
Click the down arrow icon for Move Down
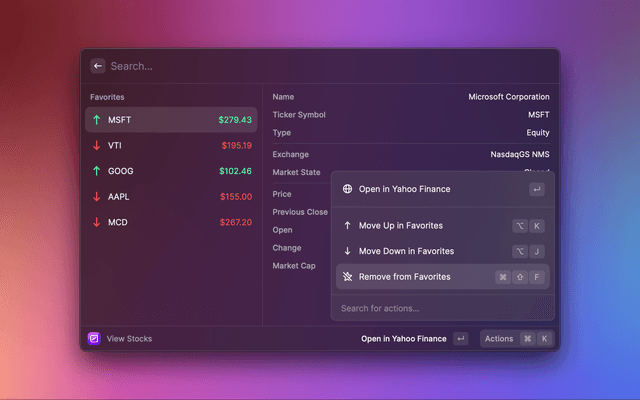coord(347,251)
